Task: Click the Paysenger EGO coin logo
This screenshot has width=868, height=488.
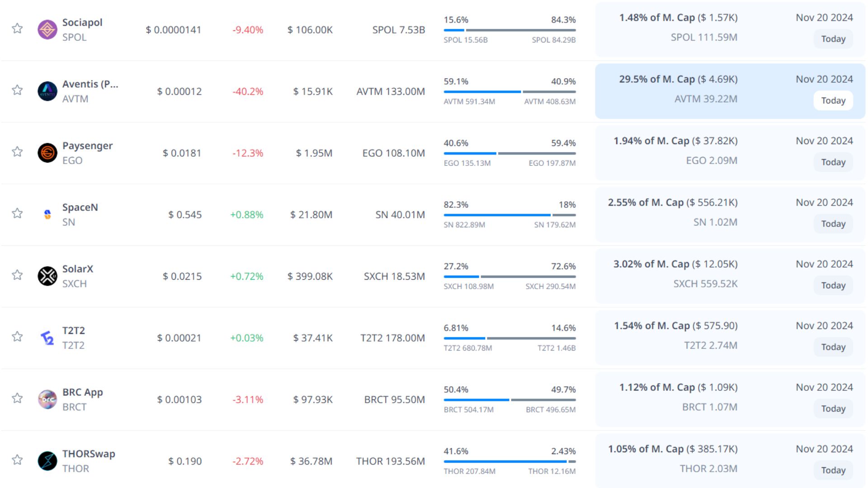Action: point(47,153)
